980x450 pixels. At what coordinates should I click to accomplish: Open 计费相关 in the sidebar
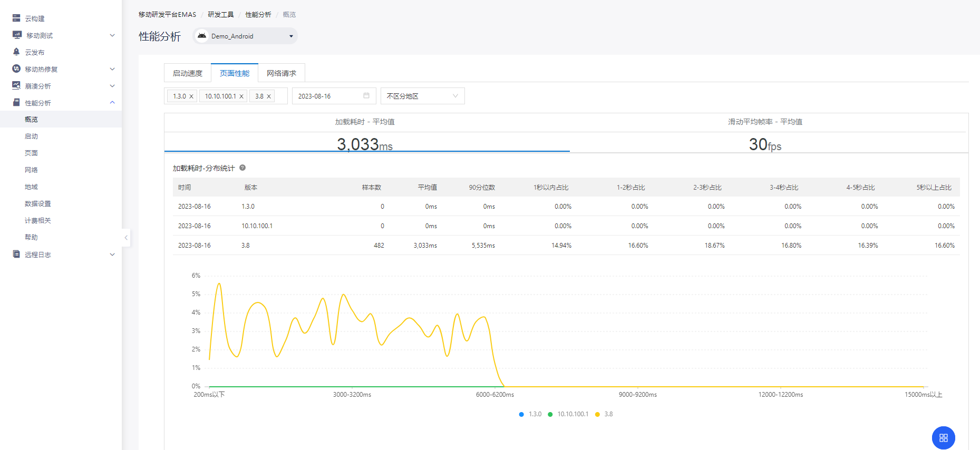38,220
